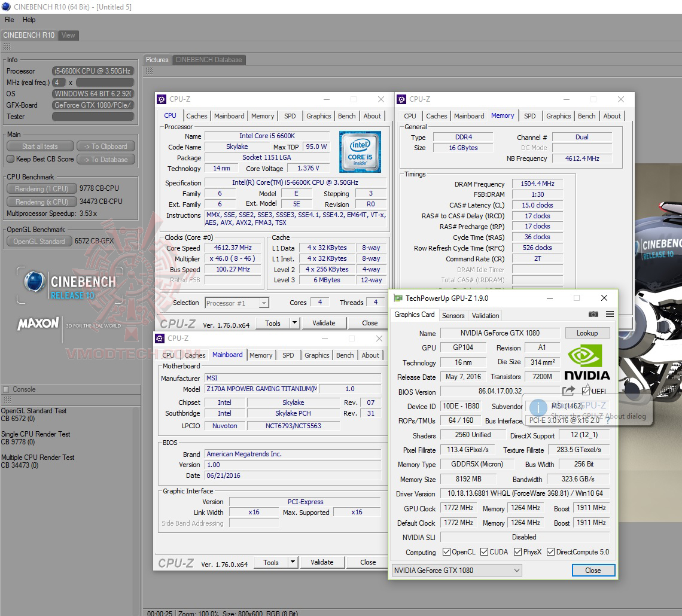Click the CPU-Z icon in the Mainboard window titlebar
This screenshot has height=616, width=682.
[159, 338]
